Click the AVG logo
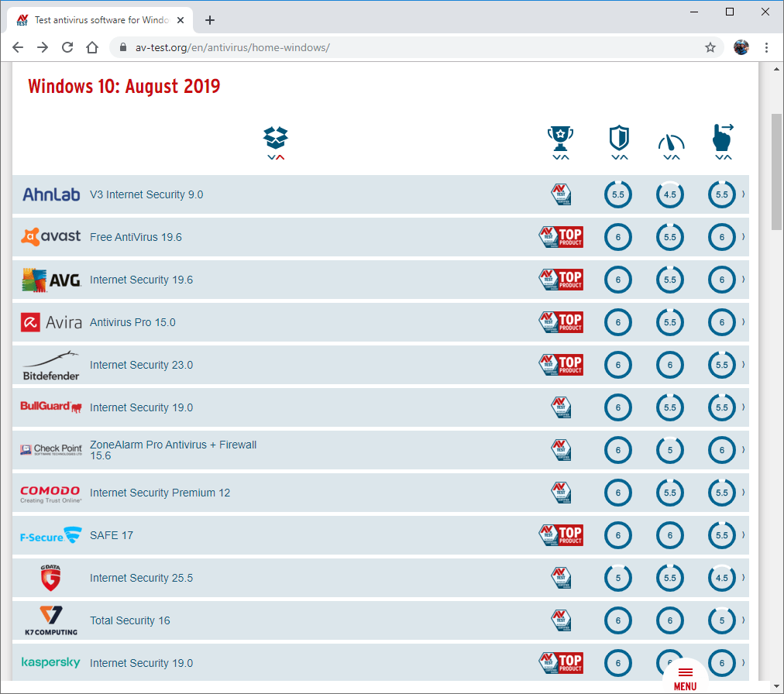Viewport: 784px width, 694px height. (51, 280)
